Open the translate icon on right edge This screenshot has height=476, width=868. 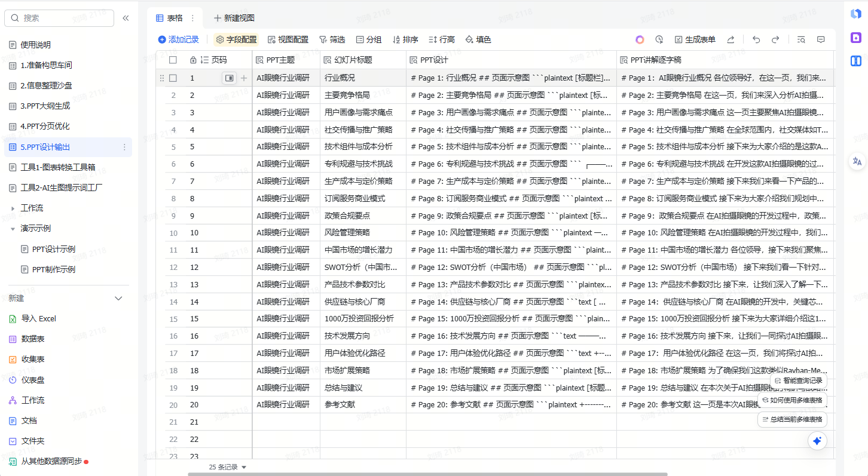tap(857, 161)
